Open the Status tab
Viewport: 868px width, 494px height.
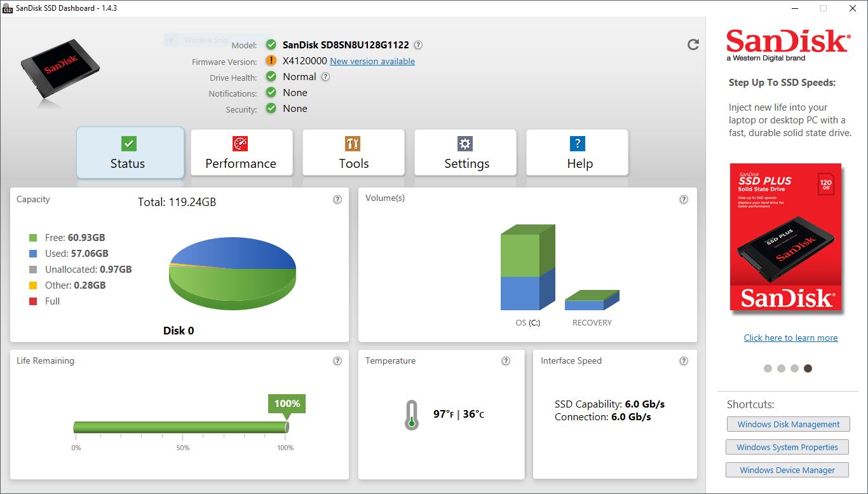point(130,153)
